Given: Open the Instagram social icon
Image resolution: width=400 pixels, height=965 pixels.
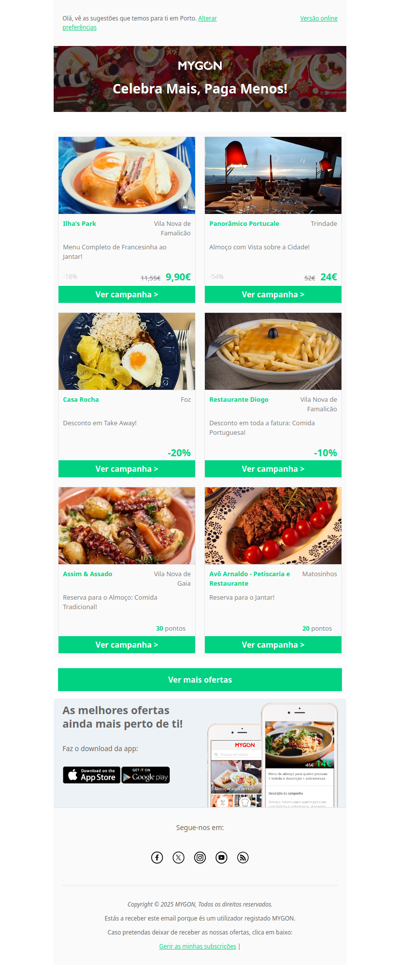Looking at the screenshot, I should (x=200, y=857).
